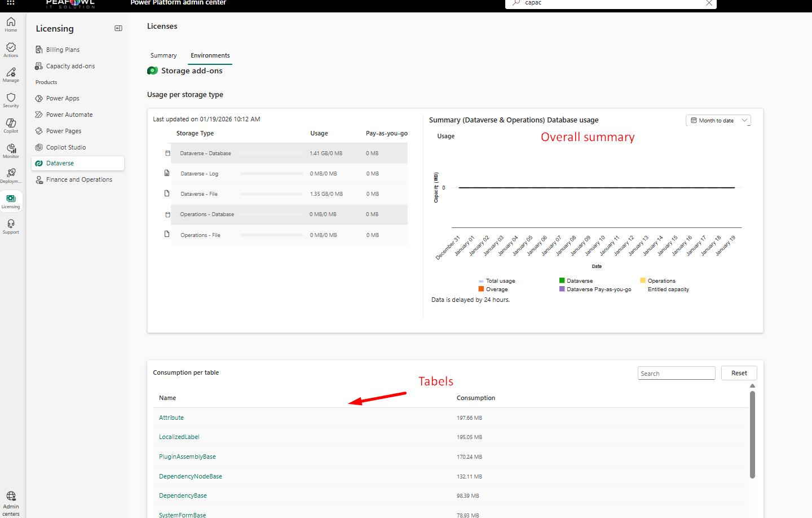The image size is (812, 518).
Task: Click the Storage Type column header
Action: click(195, 133)
